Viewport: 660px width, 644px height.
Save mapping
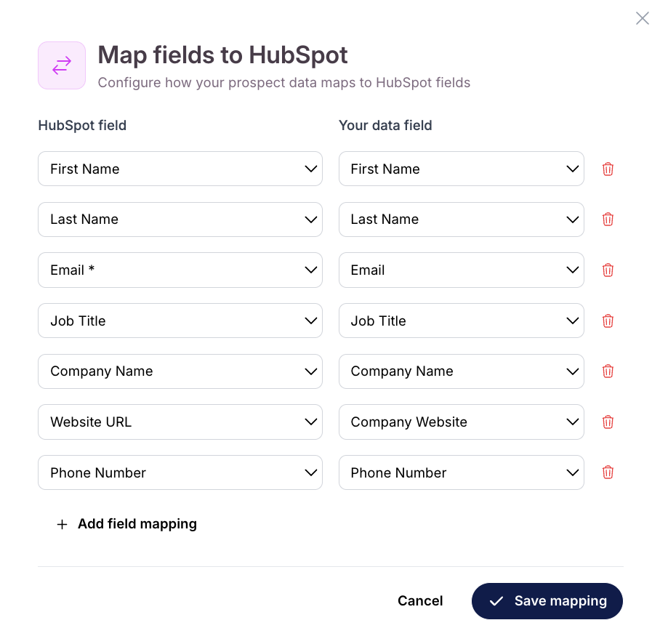(x=547, y=600)
